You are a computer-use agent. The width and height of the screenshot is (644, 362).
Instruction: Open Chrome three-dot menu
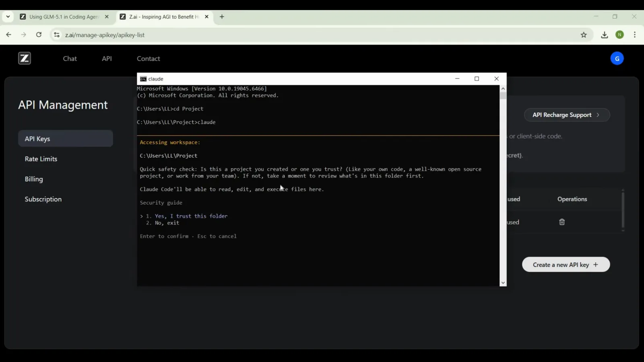(635, 35)
